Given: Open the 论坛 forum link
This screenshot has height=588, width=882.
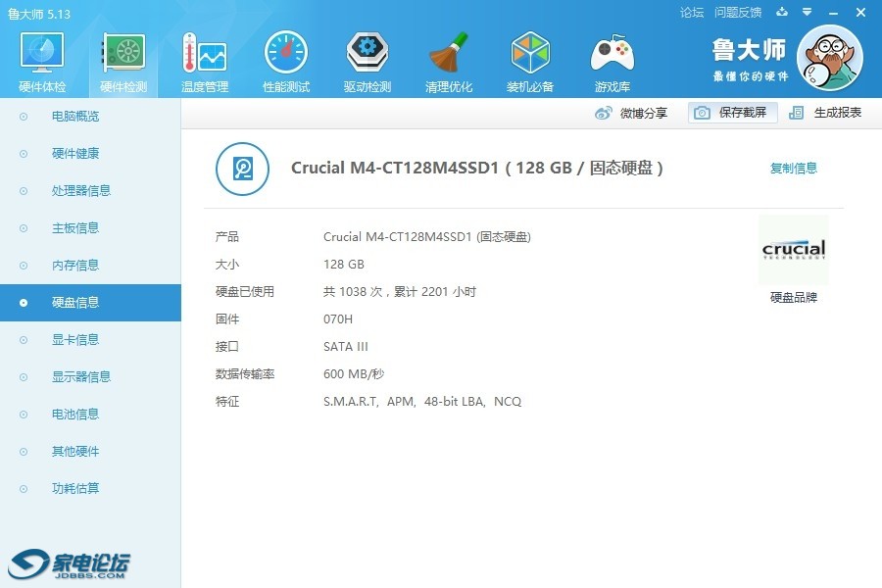Looking at the screenshot, I should [x=692, y=13].
